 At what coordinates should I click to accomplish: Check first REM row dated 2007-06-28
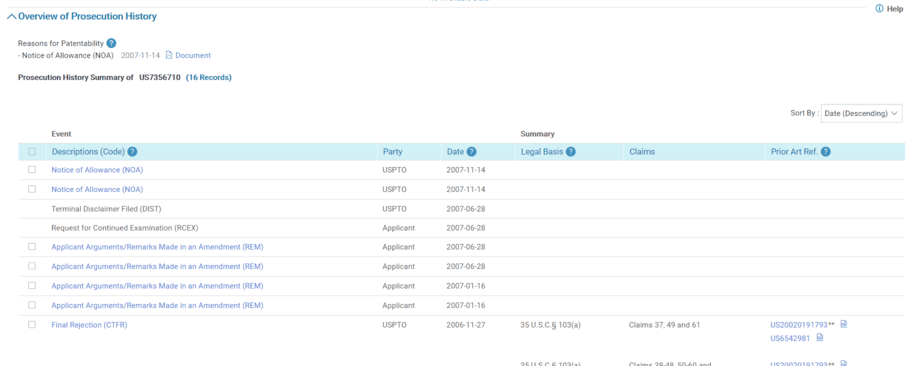coord(32,247)
